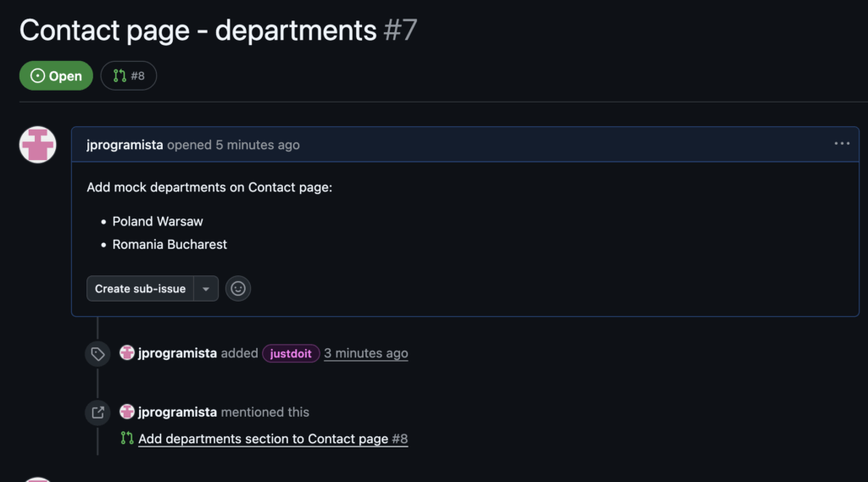This screenshot has height=482, width=868.
Task: Click the cross-reference icon beside mentioned event
Action: click(x=98, y=413)
